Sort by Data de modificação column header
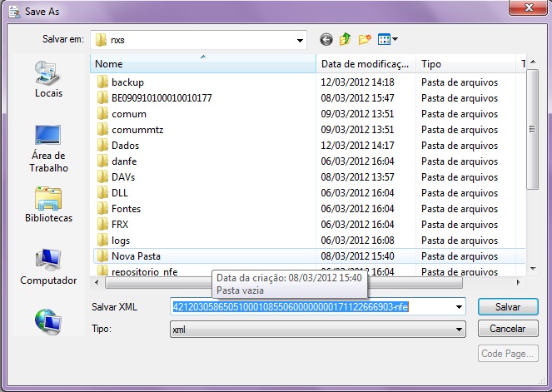 pos(366,64)
